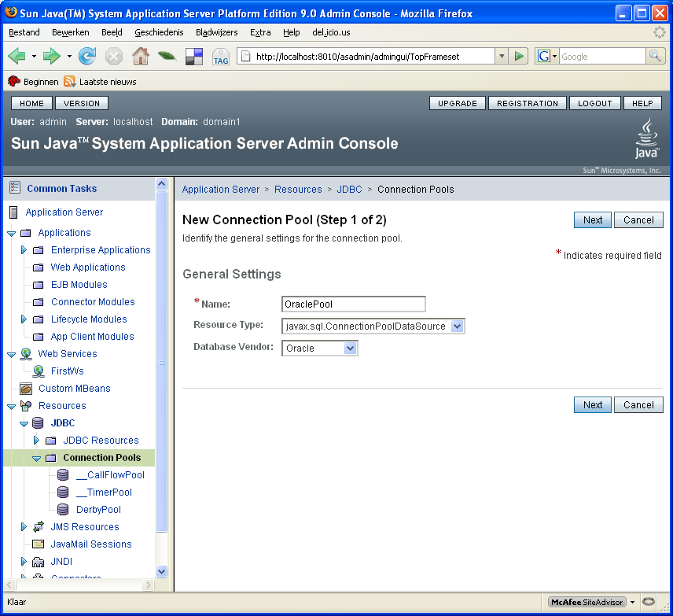Click the Next button
673x616 pixels.
[x=592, y=219]
